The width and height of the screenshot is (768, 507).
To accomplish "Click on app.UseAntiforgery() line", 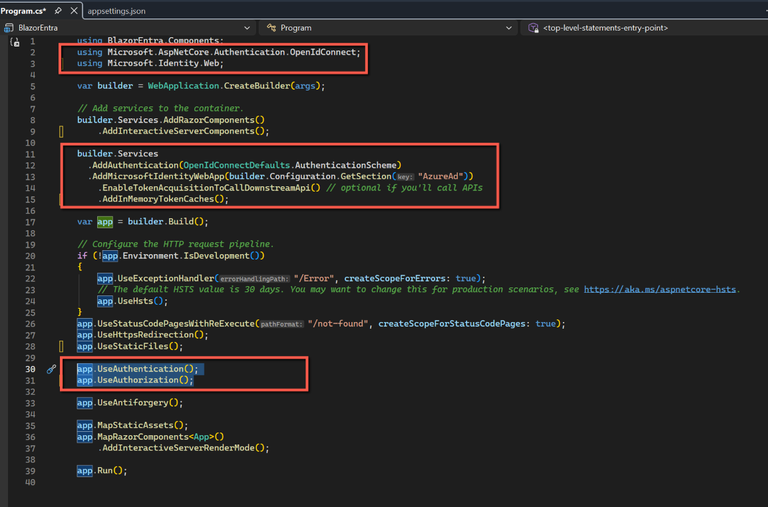I will (x=130, y=403).
